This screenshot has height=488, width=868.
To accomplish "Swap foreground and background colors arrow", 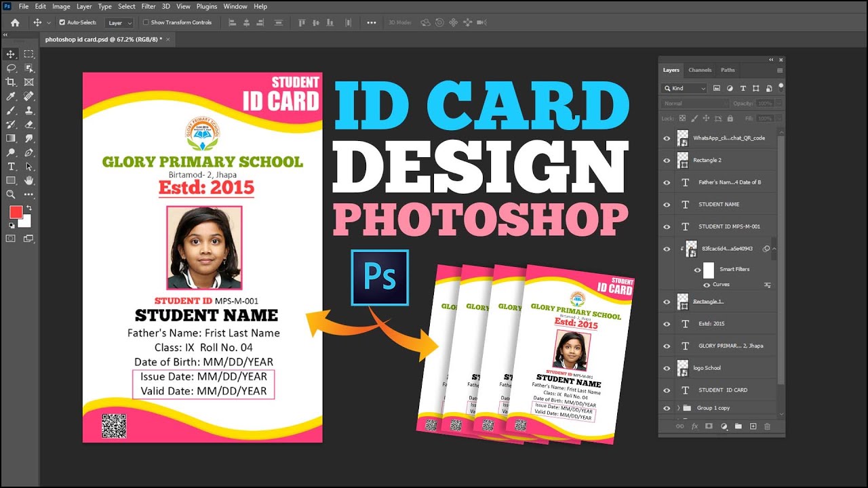I will pos(28,208).
